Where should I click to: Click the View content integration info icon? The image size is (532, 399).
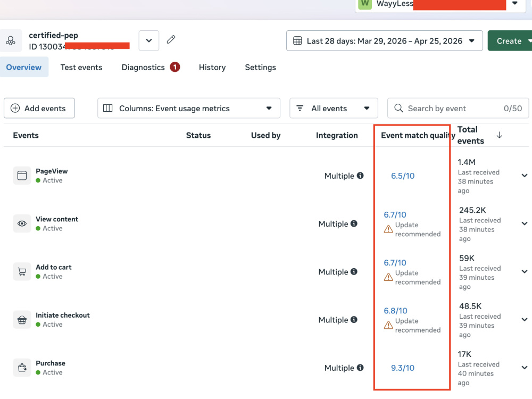pos(354,223)
